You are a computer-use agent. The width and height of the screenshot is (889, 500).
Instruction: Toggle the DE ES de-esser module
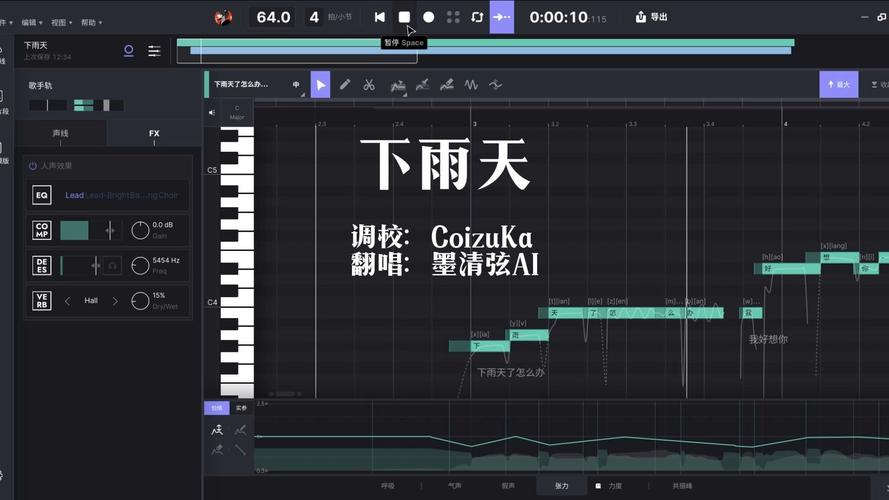tap(42, 265)
